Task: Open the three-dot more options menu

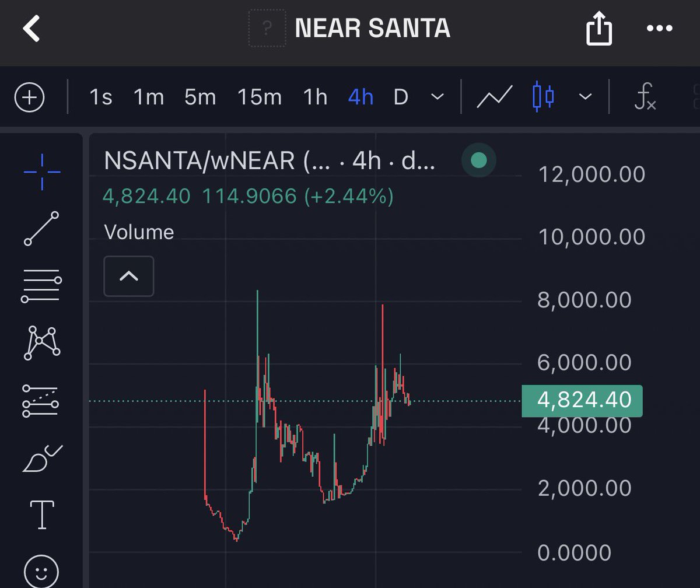Action: tap(660, 28)
